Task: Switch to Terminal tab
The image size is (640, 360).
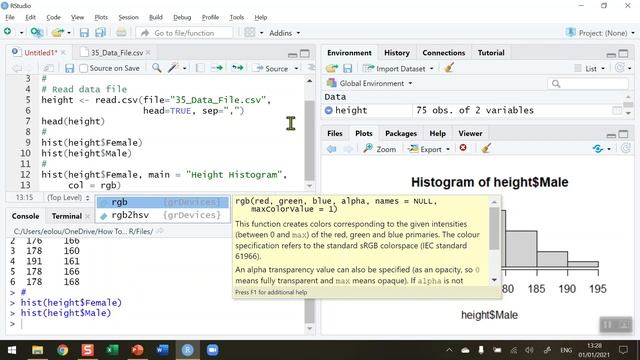Action: (x=67, y=216)
